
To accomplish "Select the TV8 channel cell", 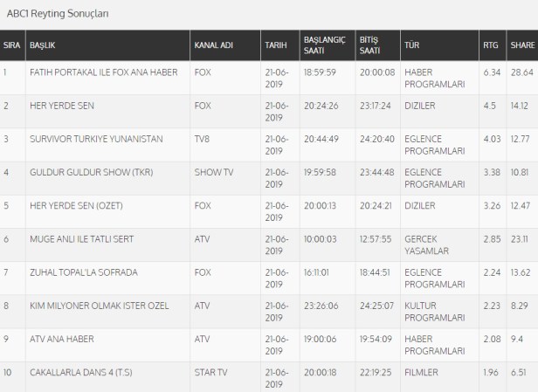I will click(x=202, y=137).
